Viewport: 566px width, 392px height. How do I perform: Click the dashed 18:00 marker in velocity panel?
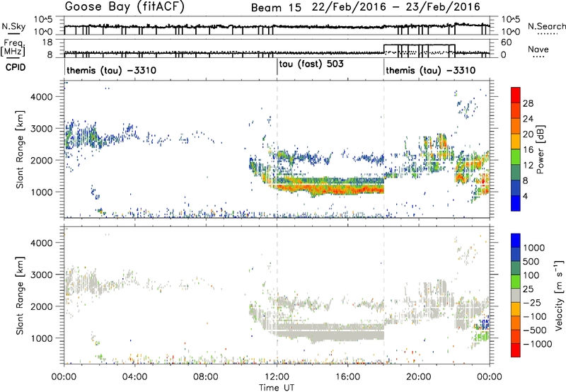tap(383, 295)
